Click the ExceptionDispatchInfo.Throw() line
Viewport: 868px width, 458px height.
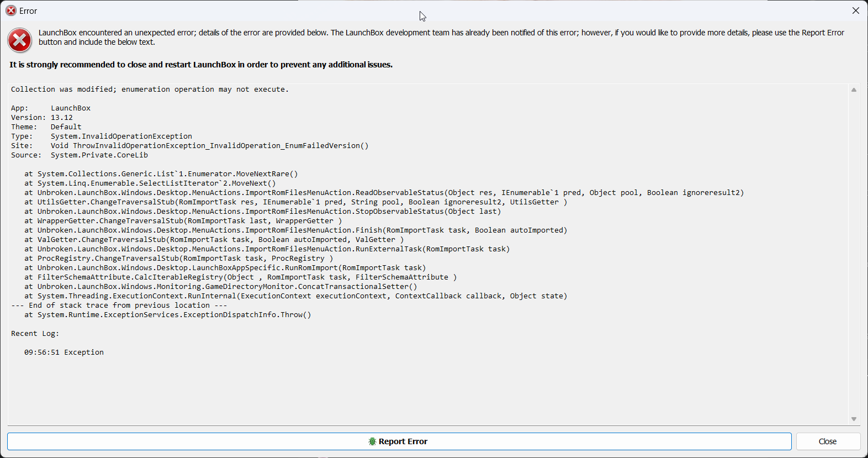[x=168, y=315]
